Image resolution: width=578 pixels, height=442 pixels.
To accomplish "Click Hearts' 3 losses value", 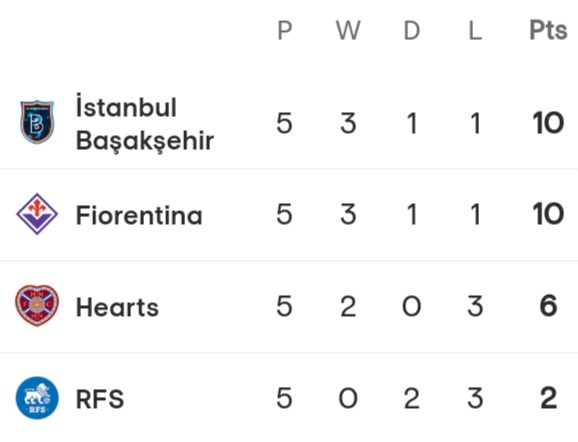I will pos(475,306).
